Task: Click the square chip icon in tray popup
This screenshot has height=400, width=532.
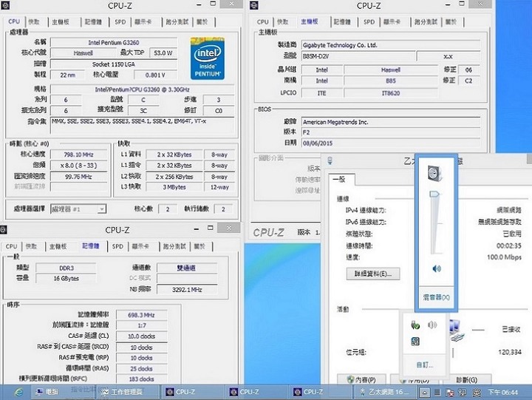Action: click(415, 341)
